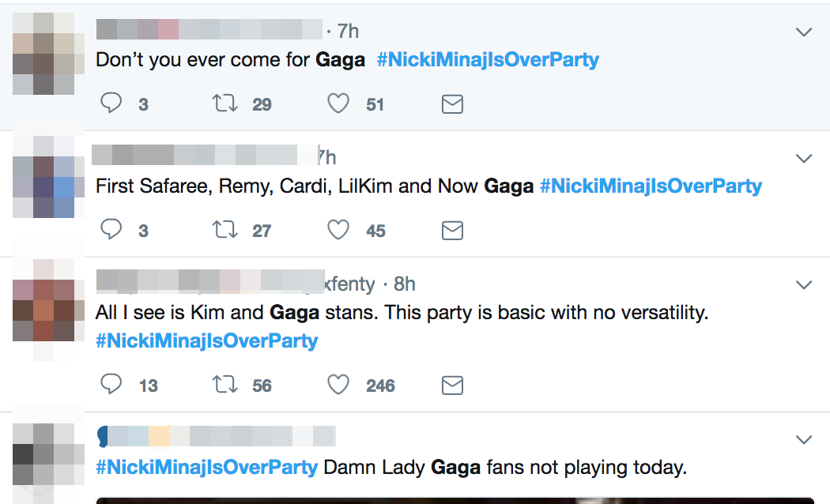Like the tweet with 51 likes
Screen dimensions: 830x504
[338, 103]
